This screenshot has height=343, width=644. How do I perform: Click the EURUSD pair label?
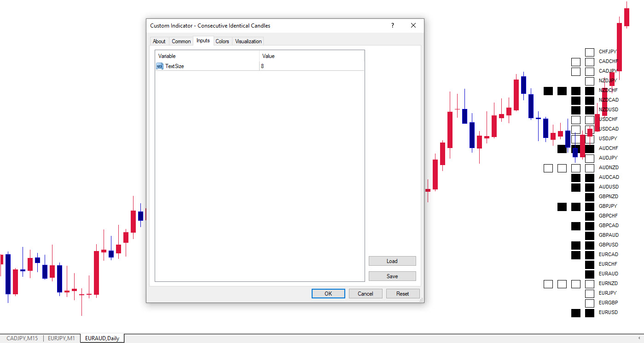pos(608,312)
